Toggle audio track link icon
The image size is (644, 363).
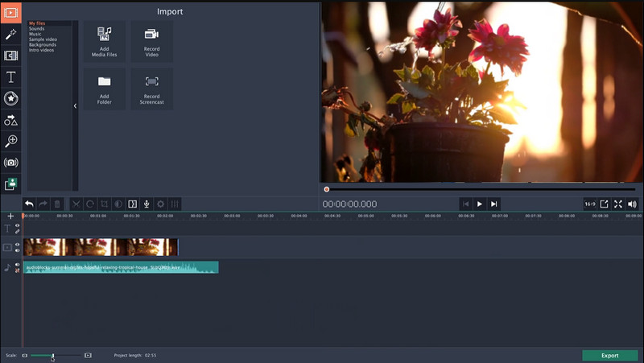tap(17, 270)
